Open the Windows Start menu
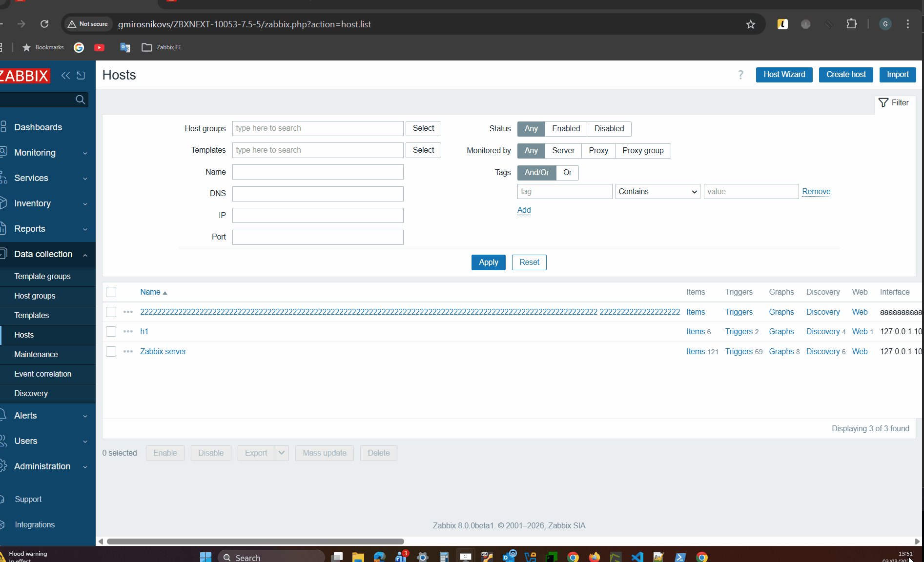The width and height of the screenshot is (924, 562). 205,557
